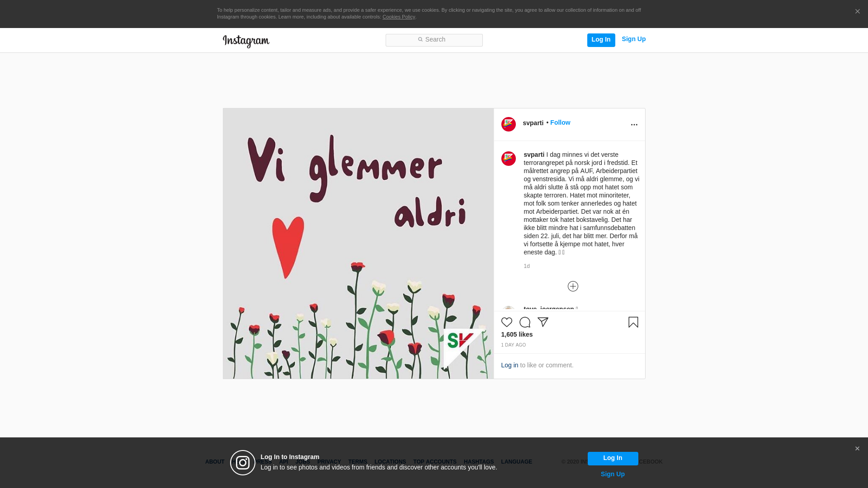
Task: Open the three-dot post options menu
Action: pos(634,125)
